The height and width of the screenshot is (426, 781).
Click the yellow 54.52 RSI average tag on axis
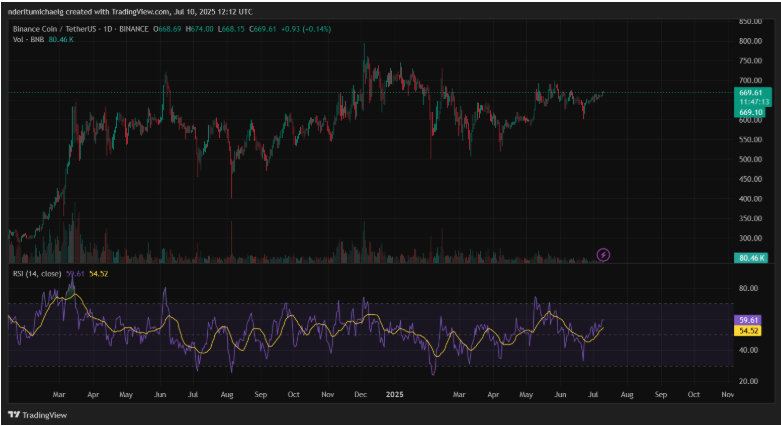pyautogui.click(x=748, y=331)
